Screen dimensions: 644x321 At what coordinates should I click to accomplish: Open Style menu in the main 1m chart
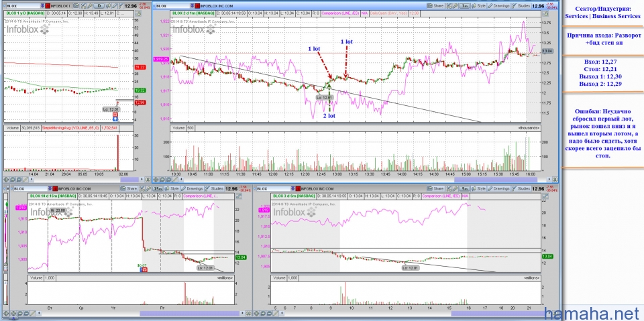(479, 6)
